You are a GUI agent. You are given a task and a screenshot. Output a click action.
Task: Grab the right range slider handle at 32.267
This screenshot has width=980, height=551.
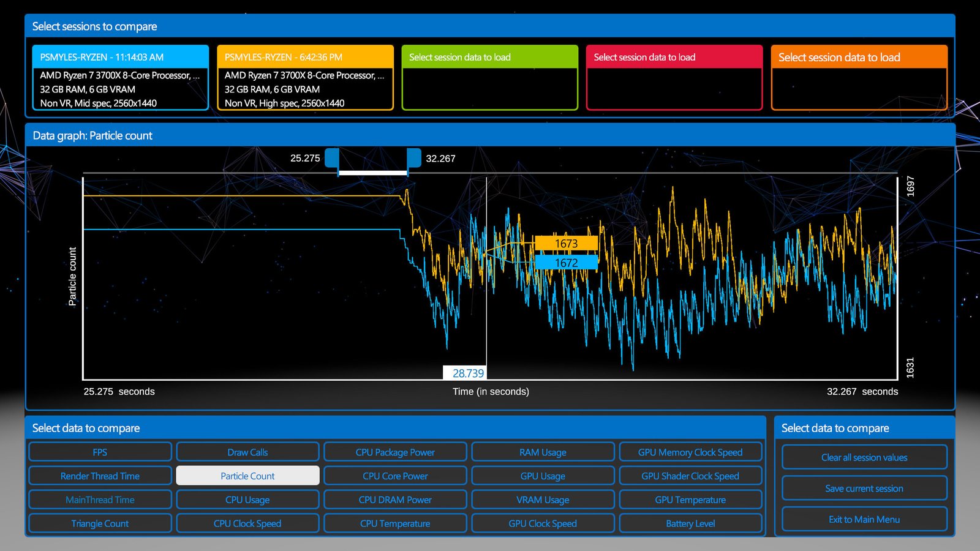pyautogui.click(x=414, y=159)
